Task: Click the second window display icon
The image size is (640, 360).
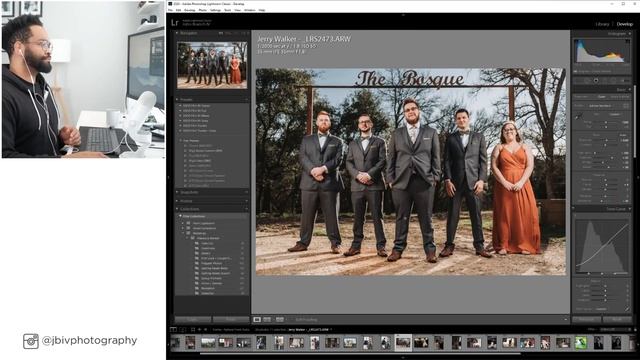Action: [182, 329]
